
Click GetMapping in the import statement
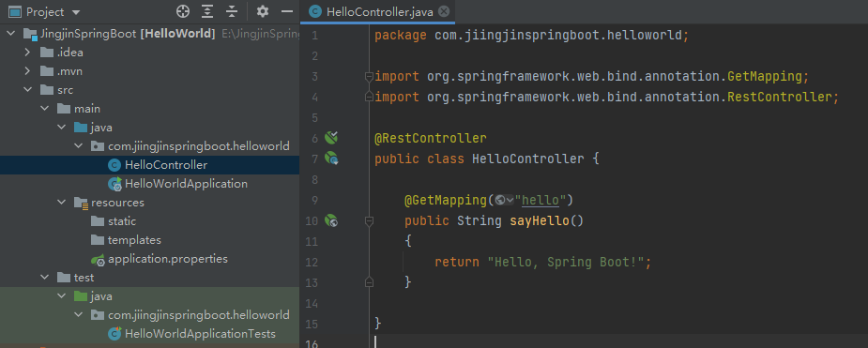point(765,76)
